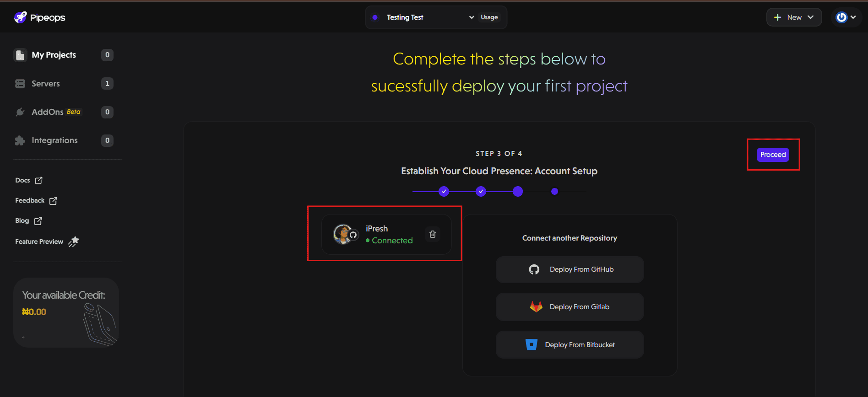Open the Servers section

click(46, 84)
